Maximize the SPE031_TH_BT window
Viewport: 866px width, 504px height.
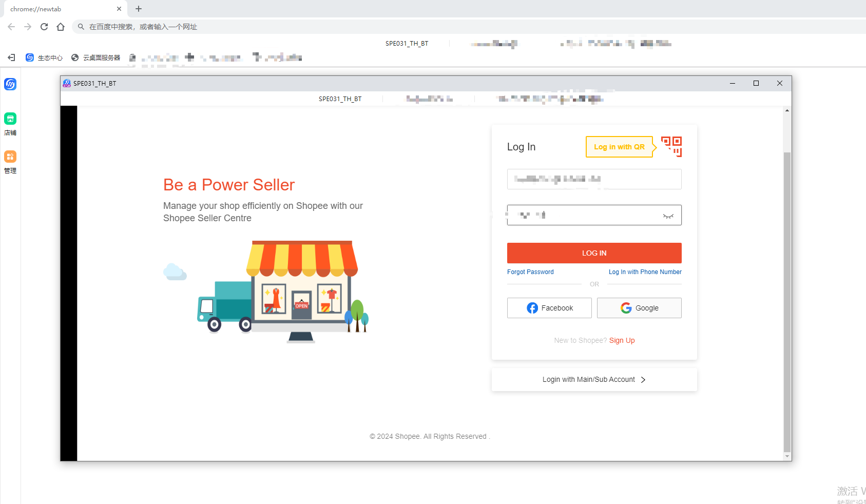tap(756, 83)
